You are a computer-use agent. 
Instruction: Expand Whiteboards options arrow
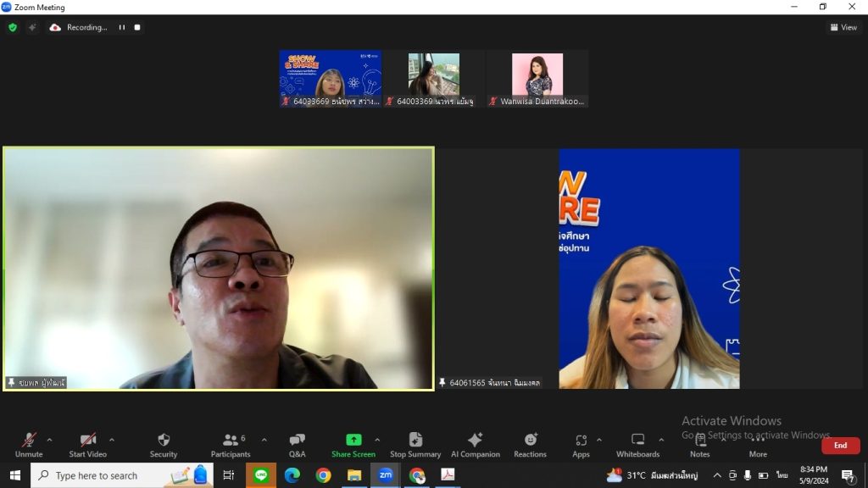[x=661, y=440]
